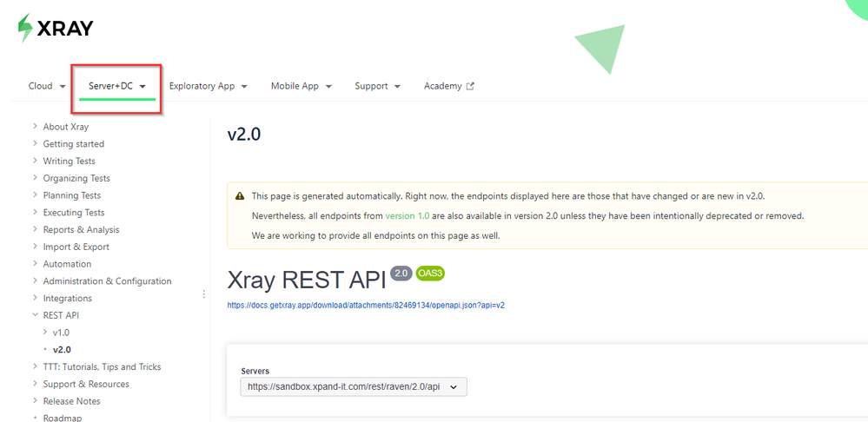
Task: Open the Getting started page
Action: 74,144
